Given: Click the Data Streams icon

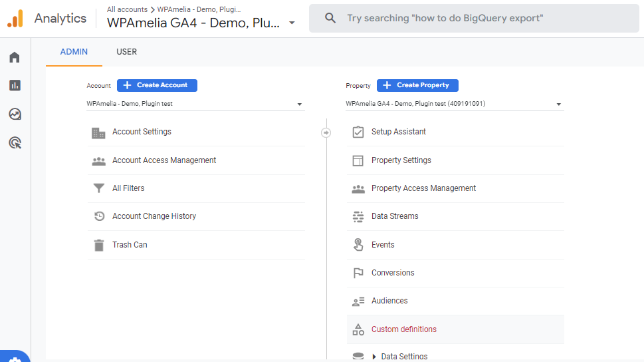Looking at the screenshot, I should pos(358,216).
